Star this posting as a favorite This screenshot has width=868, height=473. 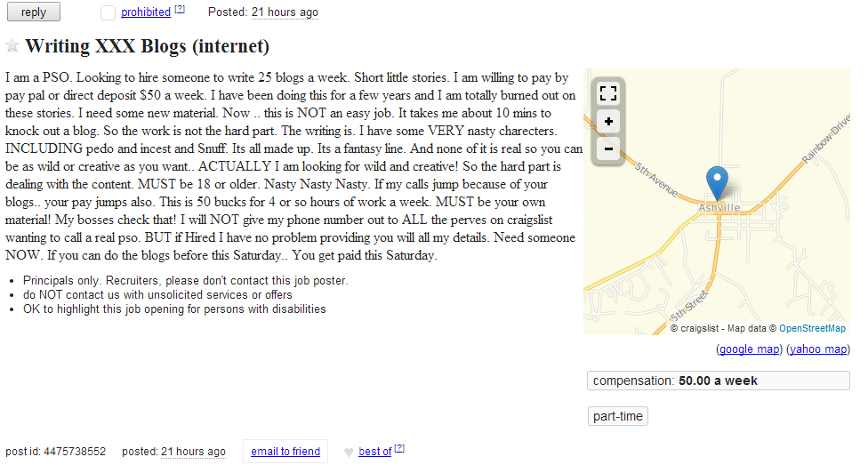click(12, 45)
